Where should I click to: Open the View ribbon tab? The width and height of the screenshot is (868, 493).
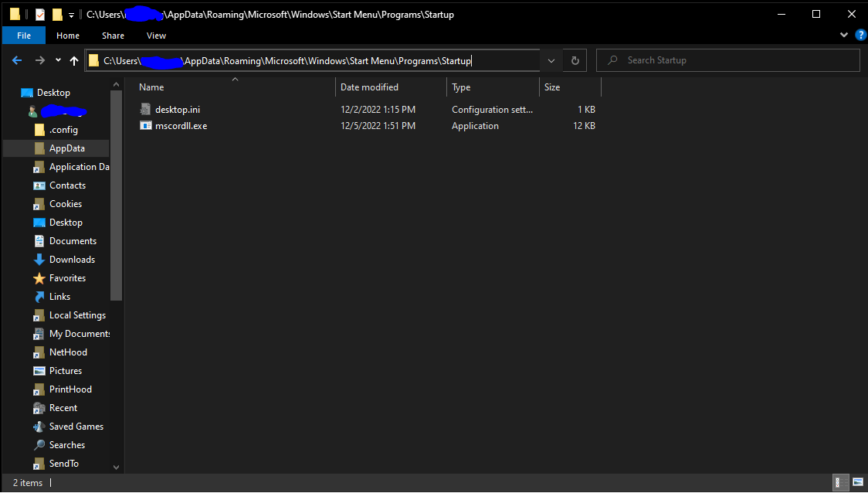(156, 36)
